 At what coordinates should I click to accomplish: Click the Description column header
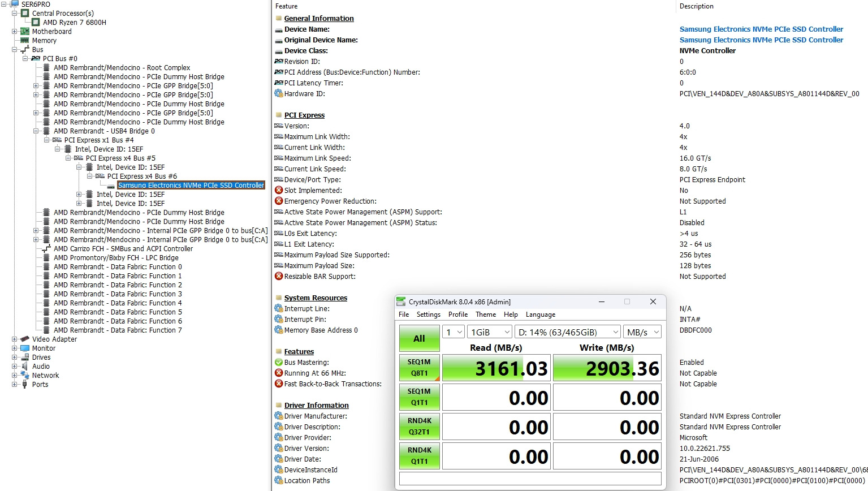[696, 6]
